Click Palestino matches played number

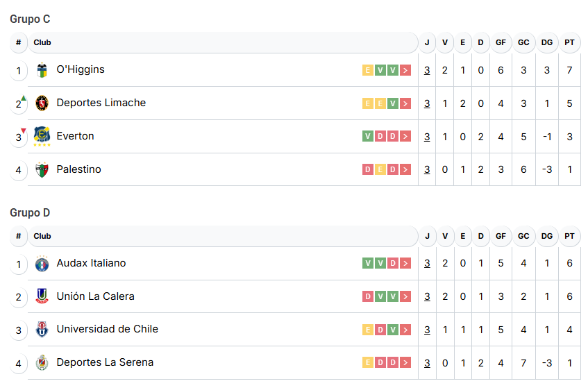(427, 170)
